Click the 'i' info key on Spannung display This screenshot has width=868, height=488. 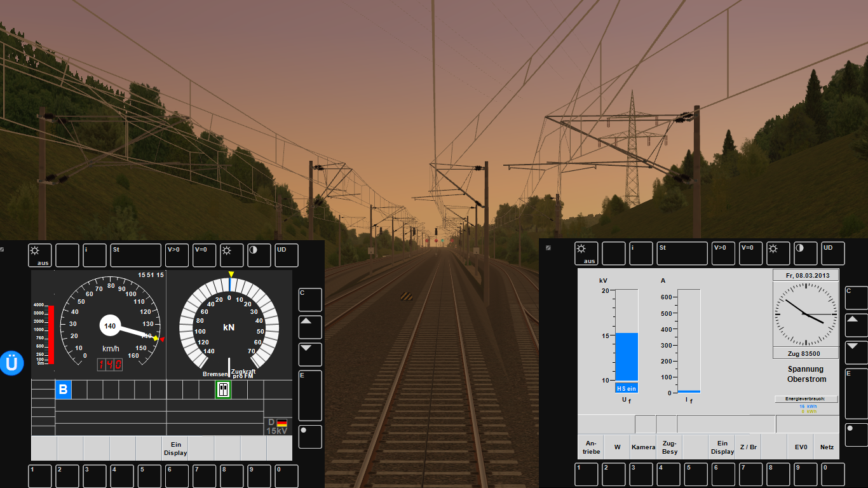641,254
